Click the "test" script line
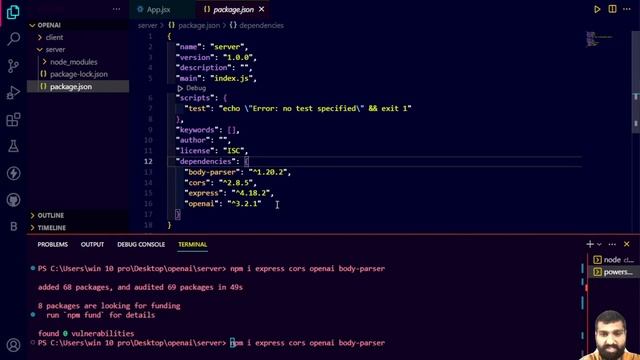The width and height of the screenshot is (640, 360). coord(298,109)
